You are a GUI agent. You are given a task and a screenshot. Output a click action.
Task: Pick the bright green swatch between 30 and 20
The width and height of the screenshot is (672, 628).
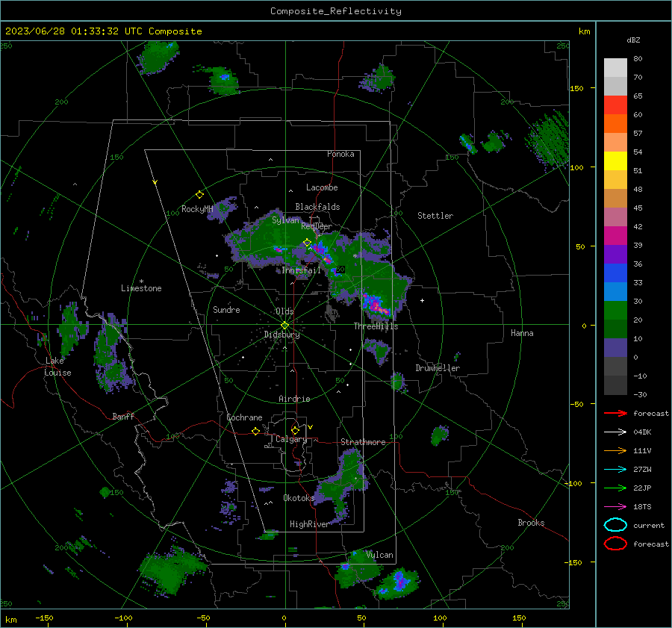point(615,310)
